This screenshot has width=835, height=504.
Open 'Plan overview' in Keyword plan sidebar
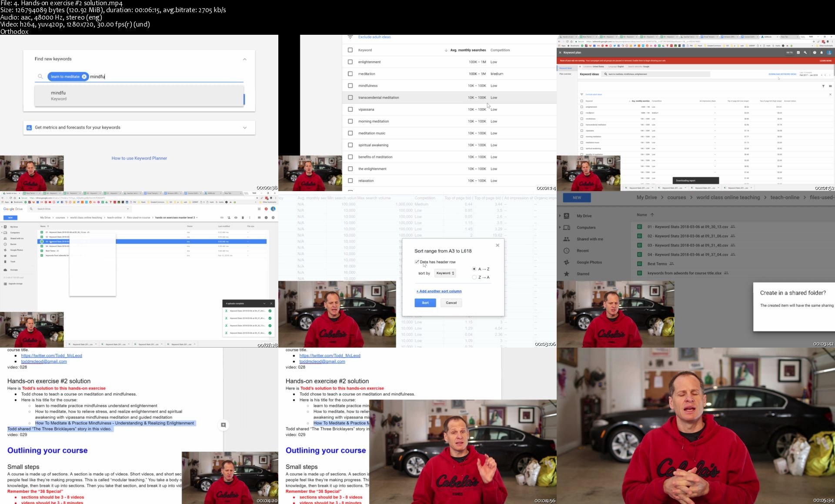(565, 74)
